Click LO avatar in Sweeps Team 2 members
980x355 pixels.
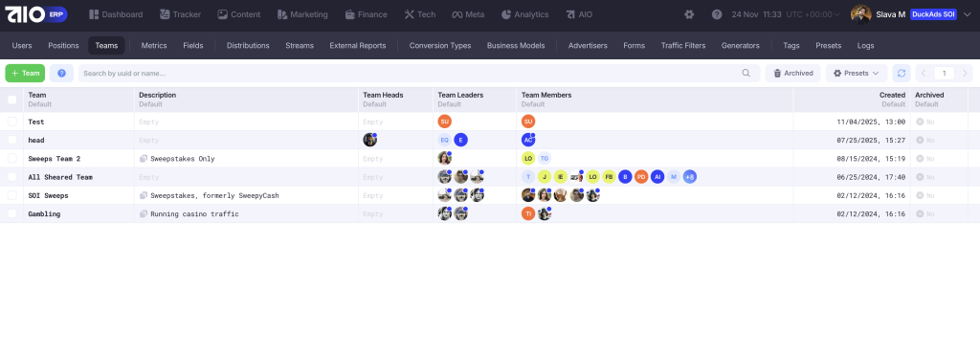(528, 159)
